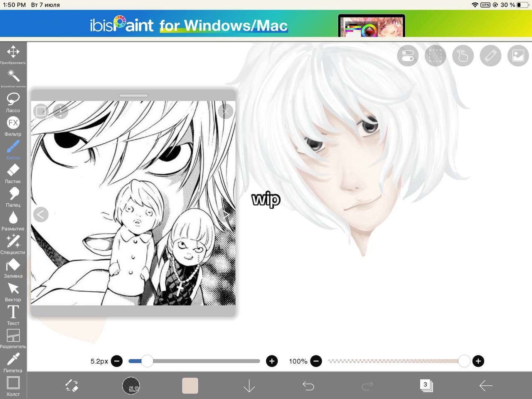Open the ibisPaint for Windows/Mac banner
This screenshot has height=399, width=532.
point(266,24)
